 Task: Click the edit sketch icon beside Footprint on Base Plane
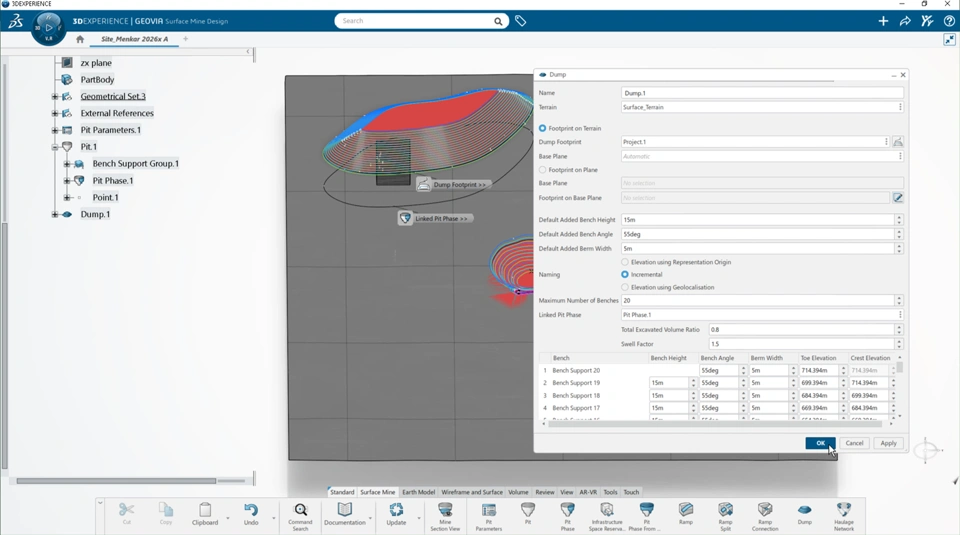click(898, 198)
